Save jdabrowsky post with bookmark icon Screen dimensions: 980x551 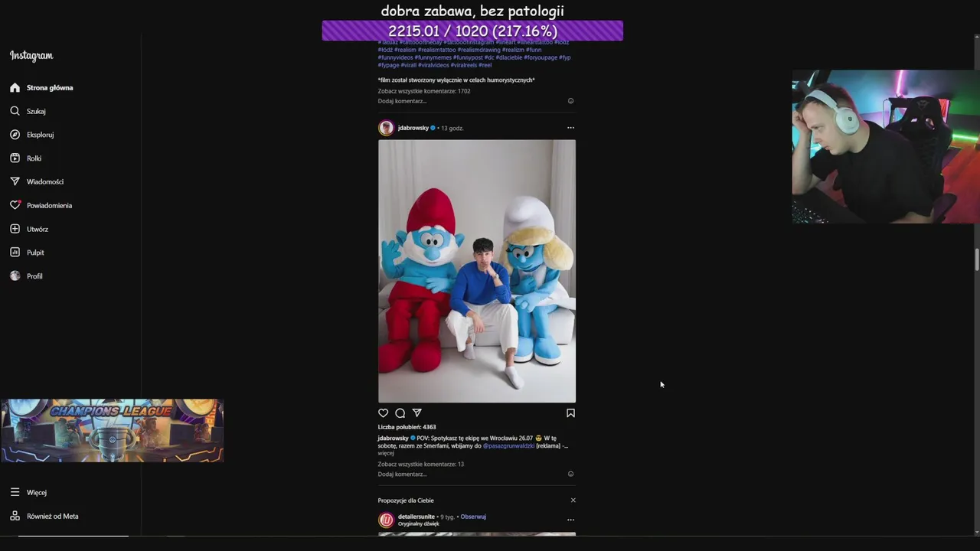(570, 413)
